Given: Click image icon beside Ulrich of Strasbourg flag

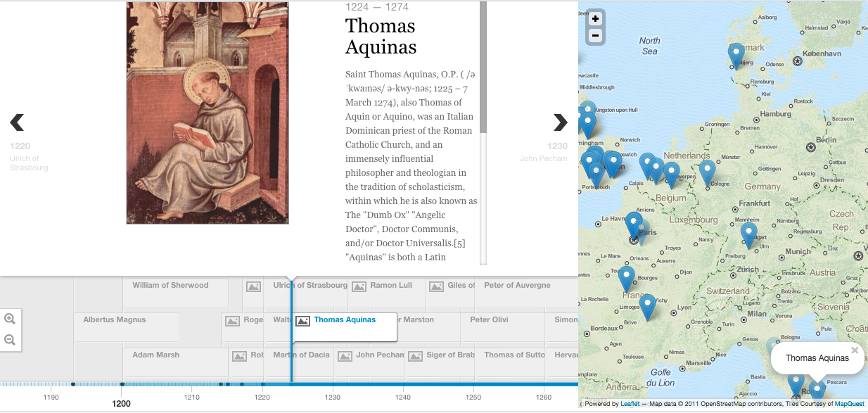Looking at the screenshot, I should point(253,286).
